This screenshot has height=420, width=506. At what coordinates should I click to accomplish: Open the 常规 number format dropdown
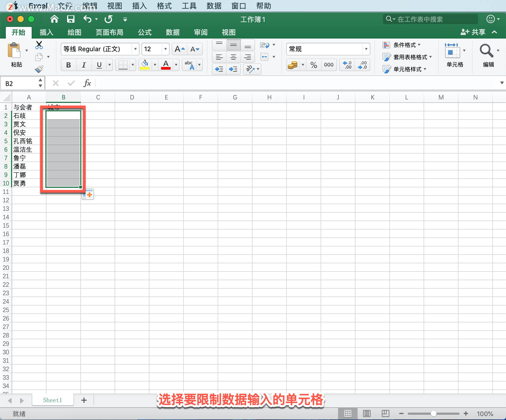pos(367,49)
